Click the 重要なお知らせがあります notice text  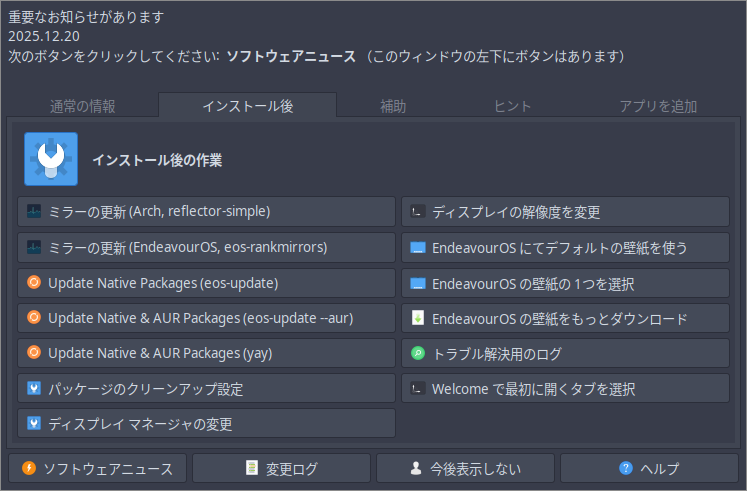[86, 17]
